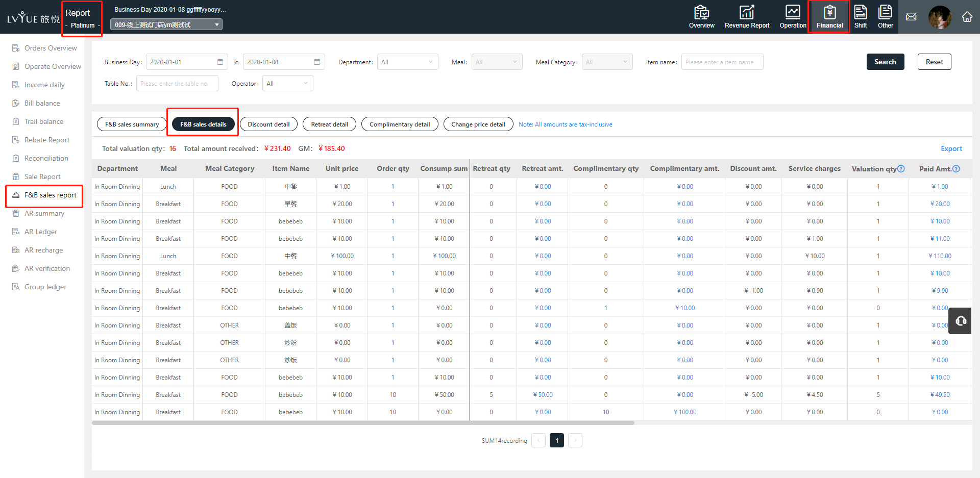Expand the Operator dropdown

[x=288, y=83]
